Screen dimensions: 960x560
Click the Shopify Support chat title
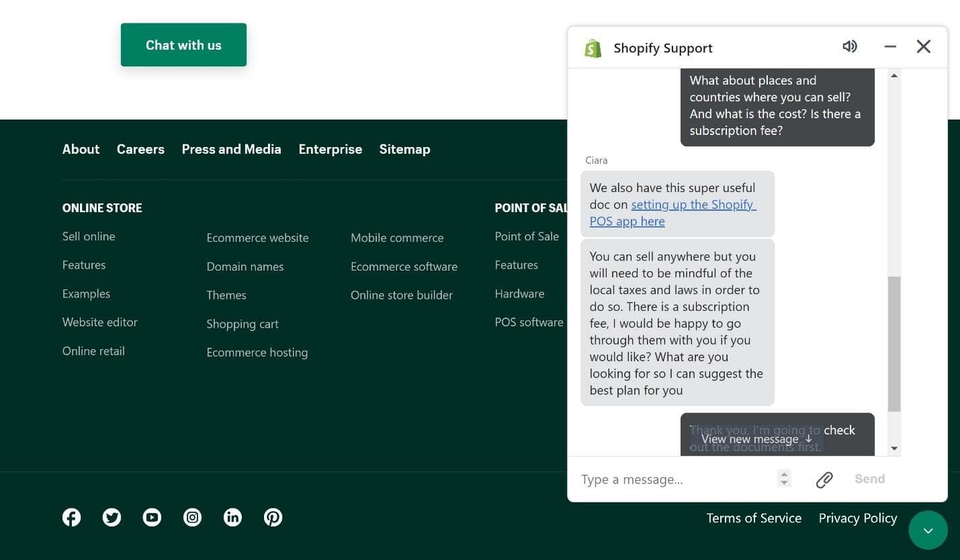point(663,48)
